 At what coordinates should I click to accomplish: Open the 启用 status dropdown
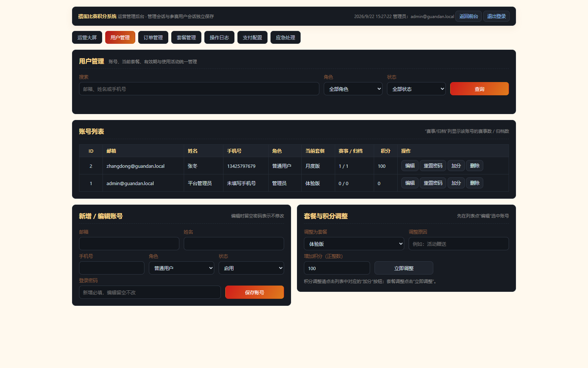(x=251, y=268)
